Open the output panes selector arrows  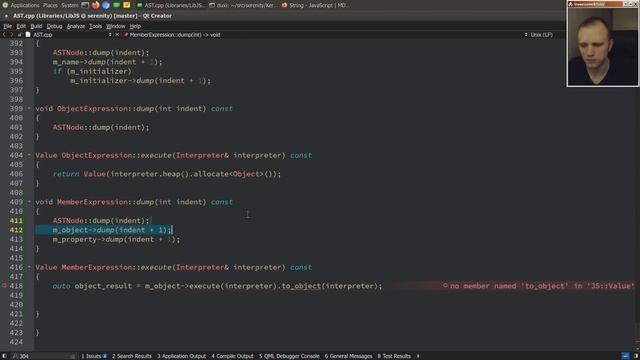coord(418,356)
